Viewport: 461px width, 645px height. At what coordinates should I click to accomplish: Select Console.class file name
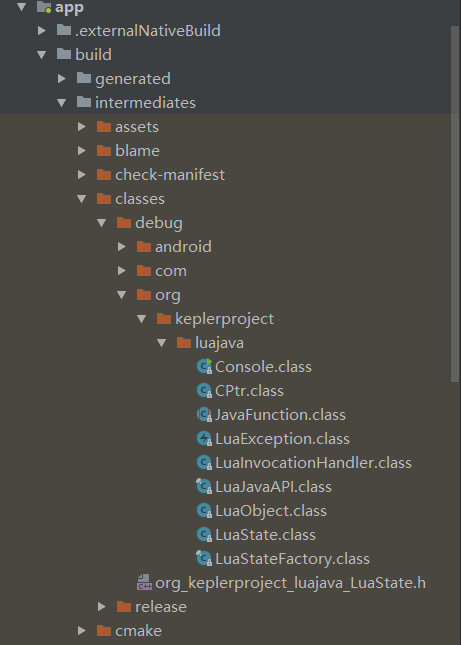pos(263,367)
